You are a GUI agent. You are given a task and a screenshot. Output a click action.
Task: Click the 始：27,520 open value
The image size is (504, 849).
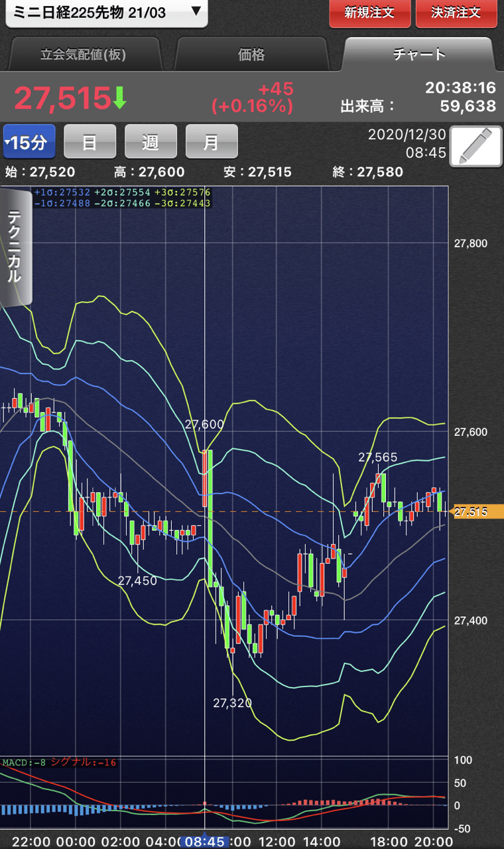click(40, 172)
